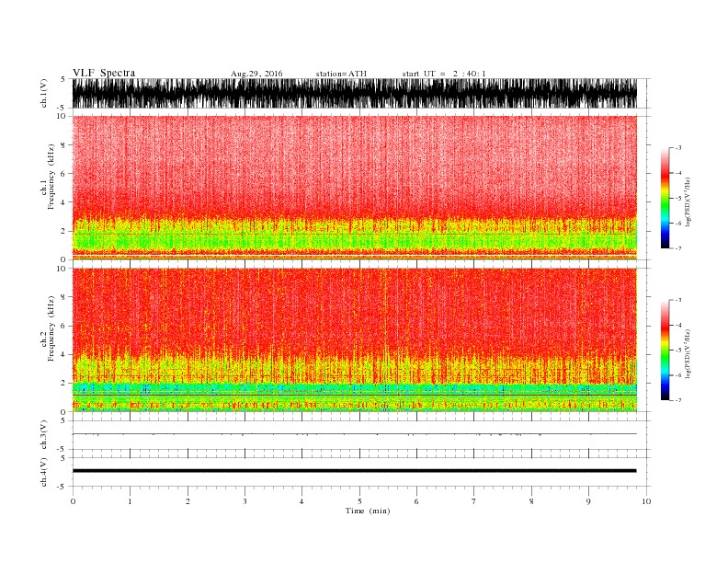Click the thick ch.4 voltage trace
728x563 pixels.
[355, 471]
